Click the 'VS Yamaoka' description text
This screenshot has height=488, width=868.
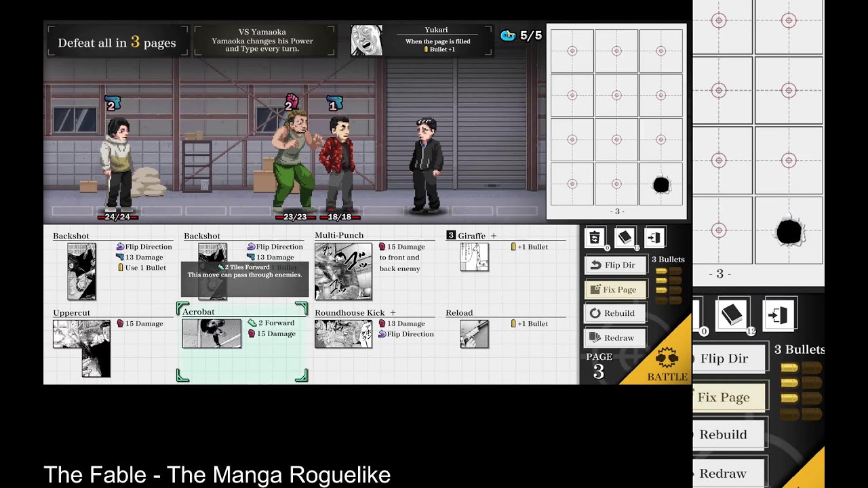(262, 41)
